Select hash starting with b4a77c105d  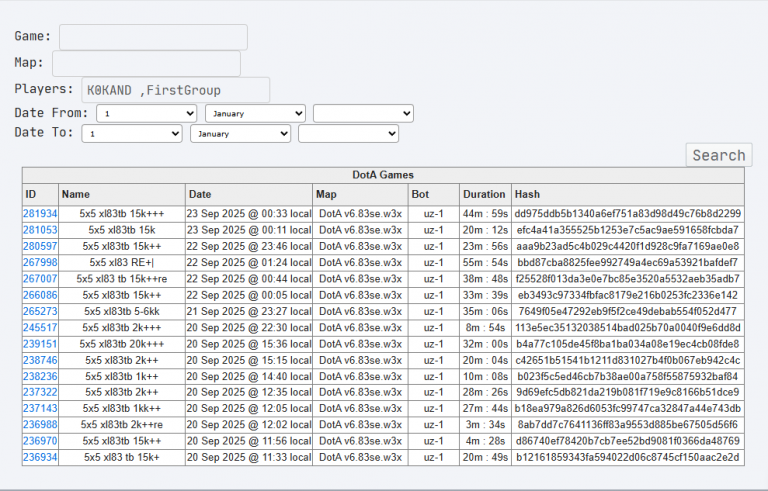pyautogui.click(x=628, y=344)
